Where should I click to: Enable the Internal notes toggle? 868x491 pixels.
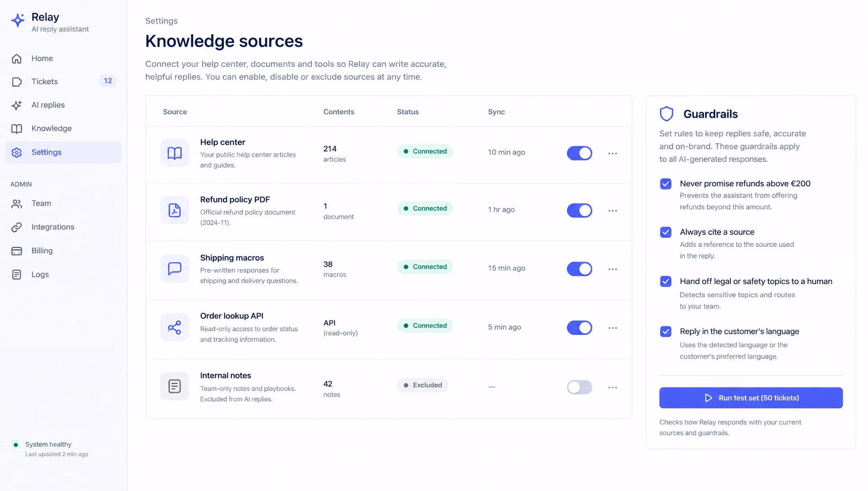[x=580, y=387]
